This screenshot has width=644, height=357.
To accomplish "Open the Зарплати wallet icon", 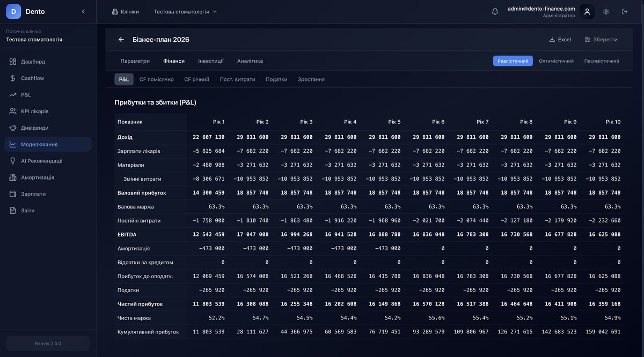I will [12, 192].
